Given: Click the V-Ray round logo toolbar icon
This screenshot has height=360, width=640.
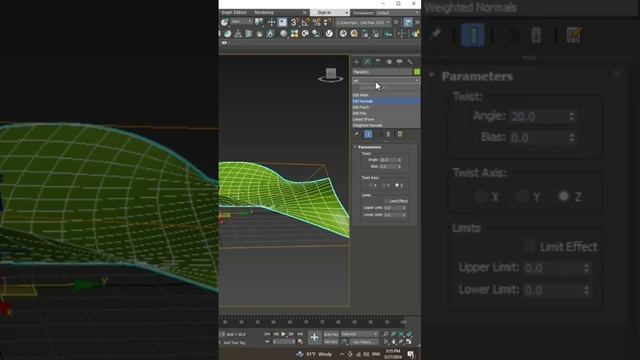Looking at the screenshot, I should pos(329,33).
